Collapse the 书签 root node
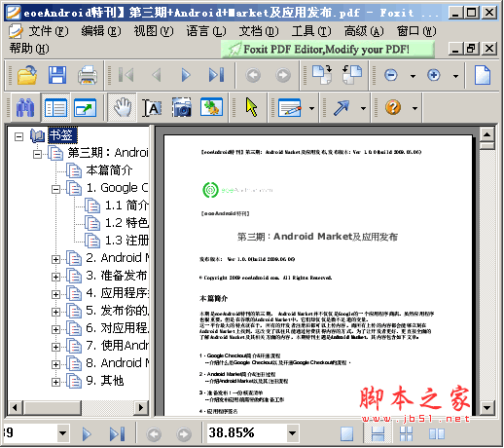This screenshot has width=504, height=448. [18, 136]
